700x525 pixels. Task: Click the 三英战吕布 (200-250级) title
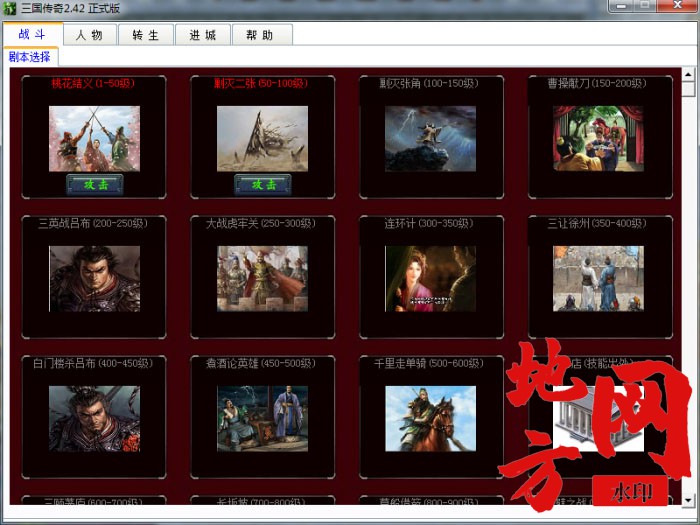click(93, 223)
